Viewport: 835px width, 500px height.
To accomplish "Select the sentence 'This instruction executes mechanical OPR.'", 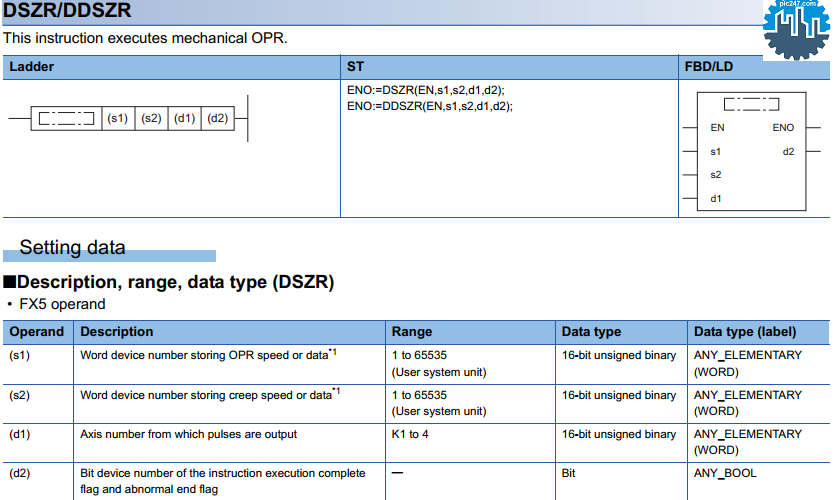I will [145, 38].
